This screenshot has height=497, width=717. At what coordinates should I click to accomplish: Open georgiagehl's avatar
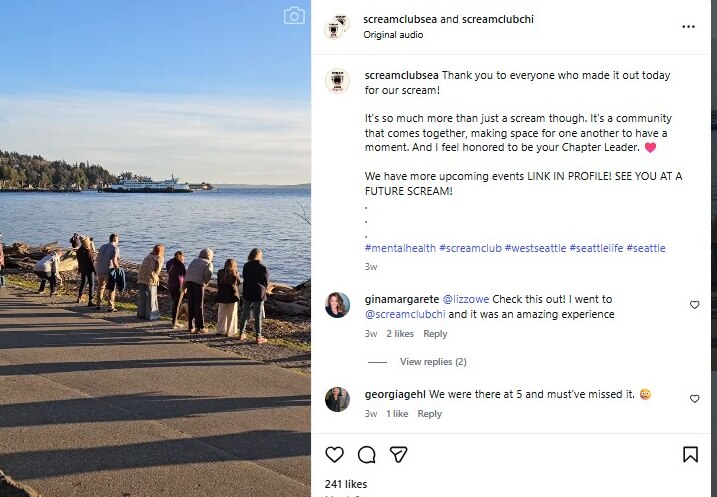337,399
